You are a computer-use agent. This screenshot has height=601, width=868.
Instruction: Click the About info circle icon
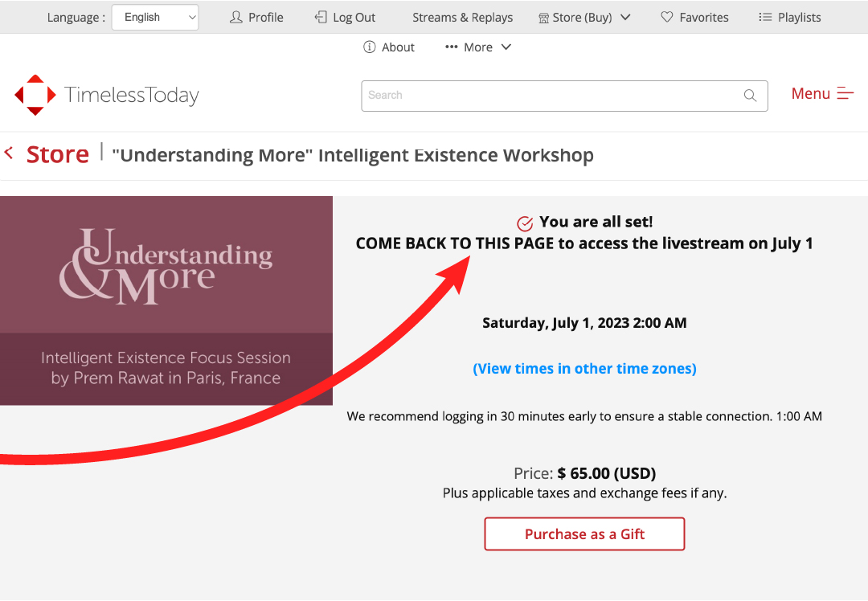tap(369, 47)
